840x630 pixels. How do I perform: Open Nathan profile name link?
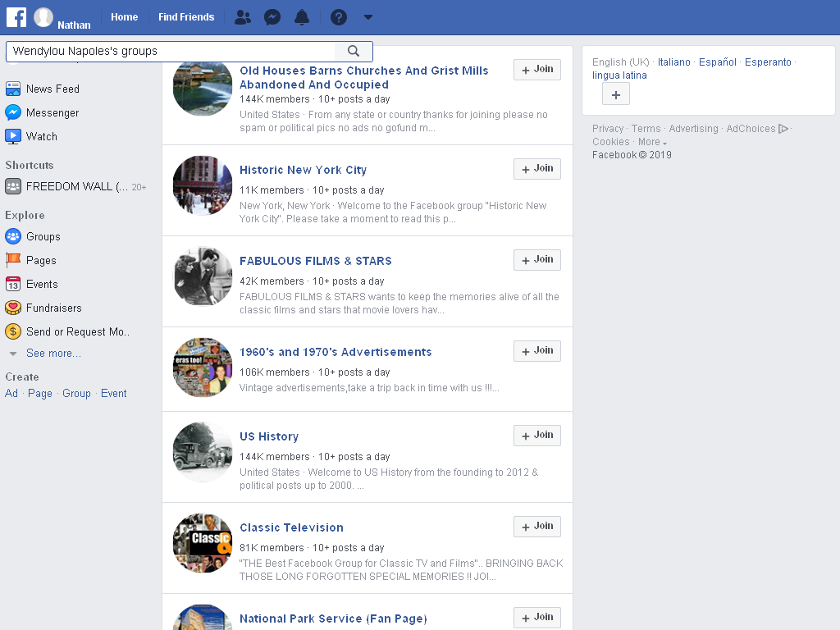[x=74, y=25]
